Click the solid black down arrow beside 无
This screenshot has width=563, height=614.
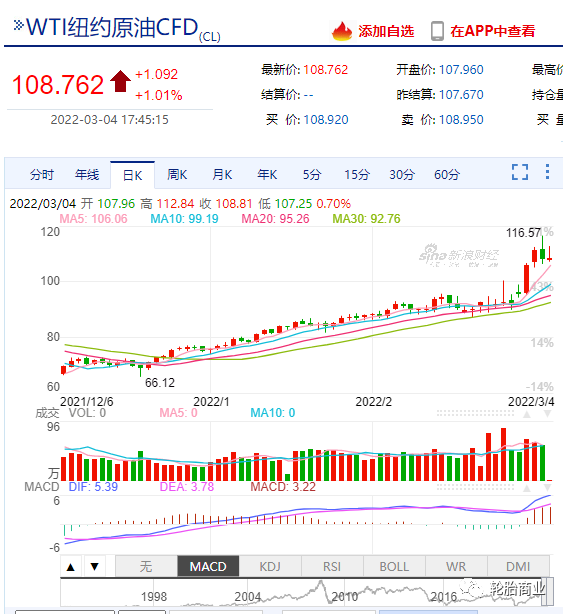pos(94,567)
